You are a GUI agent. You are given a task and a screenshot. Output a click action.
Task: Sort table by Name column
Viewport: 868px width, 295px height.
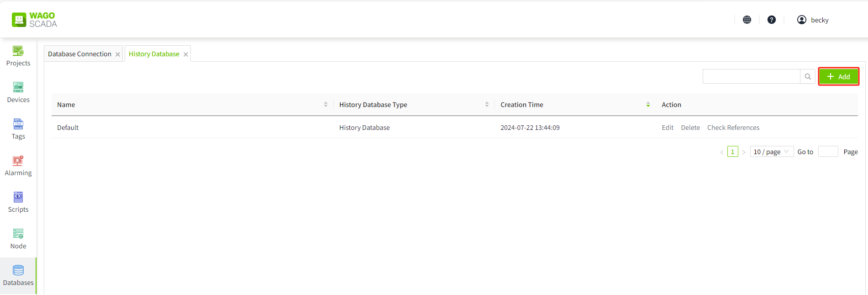click(326, 105)
